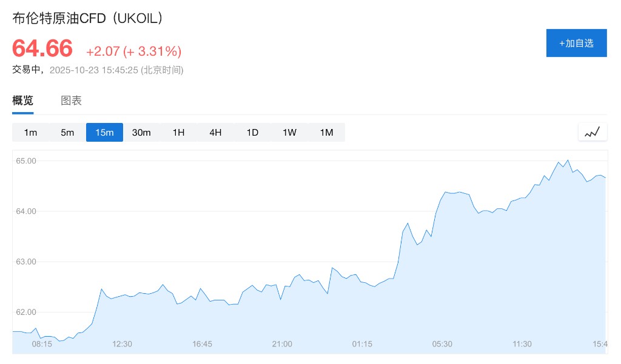Set chart to 1W weekly interval
The image size is (621, 364).
pyautogui.click(x=289, y=132)
